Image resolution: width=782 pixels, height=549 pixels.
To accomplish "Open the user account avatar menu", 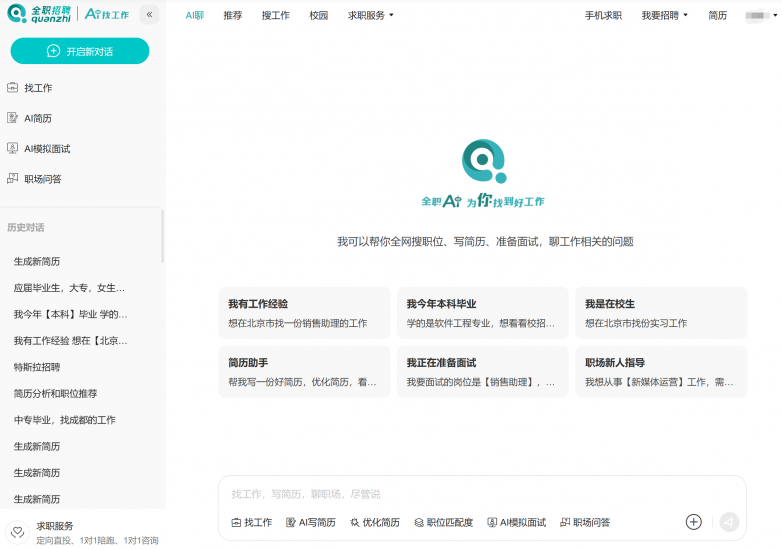I will point(761,16).
